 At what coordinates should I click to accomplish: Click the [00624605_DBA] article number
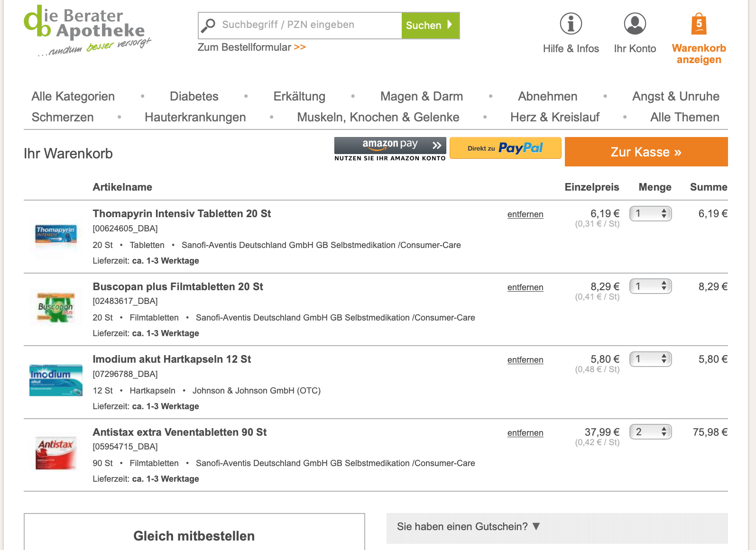pos(125,229)
